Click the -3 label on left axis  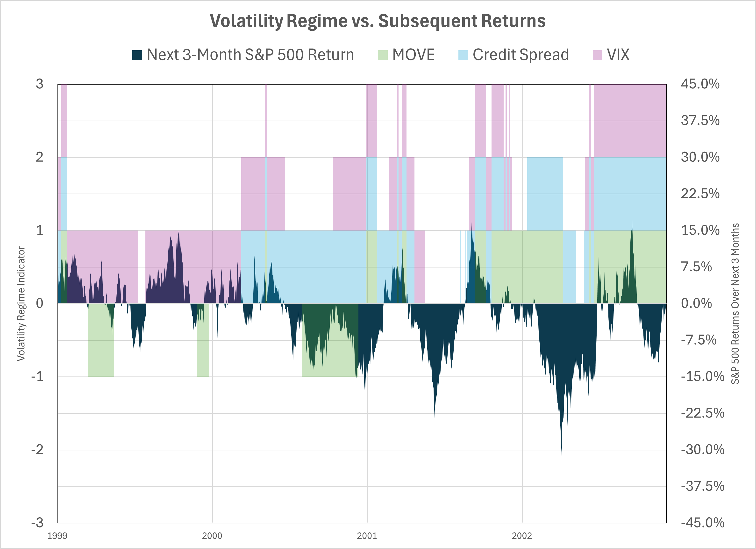[37, 523]
